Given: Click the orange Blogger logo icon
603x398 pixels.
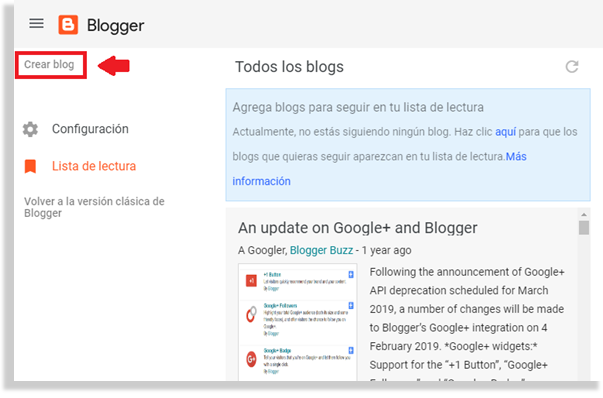Looking at the screenshot, I should pyautogui.click(x=68, y=25).
